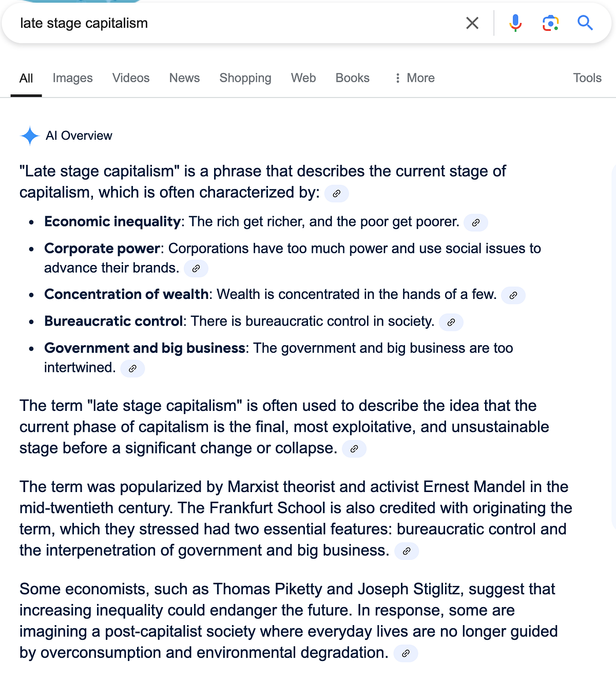Viewport: 616px width, 679px height.
Task: Click the Tools button
Action: (587, 78)
